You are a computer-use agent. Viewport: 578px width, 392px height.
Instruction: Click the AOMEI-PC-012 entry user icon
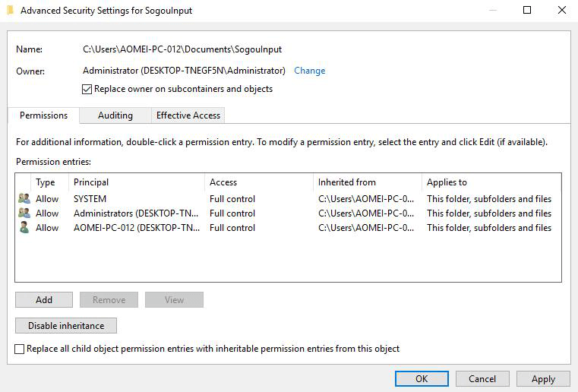pos(24,228)
